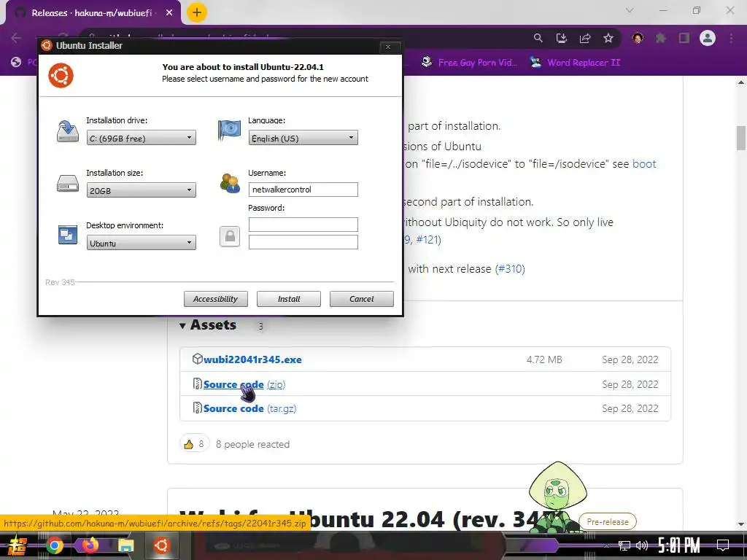747x560 pixels.
Task: Click the Pre-release label
Action: coord(608,522)
